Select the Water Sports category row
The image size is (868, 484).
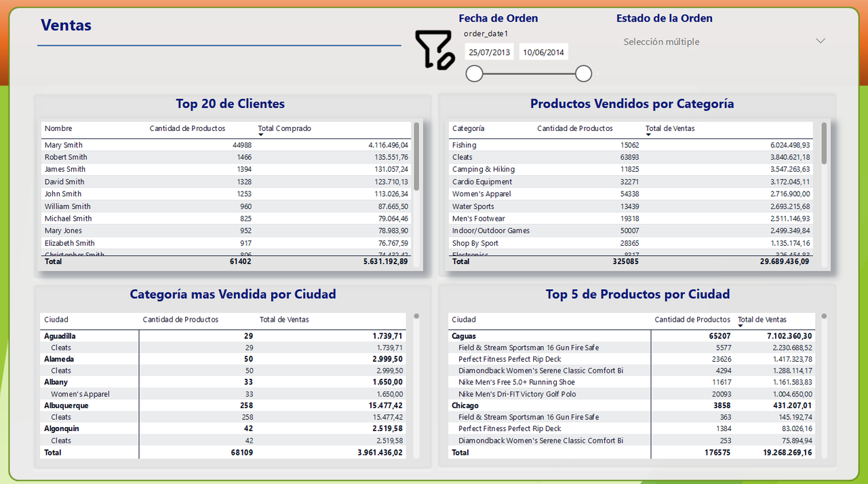(x=631, y=206)
